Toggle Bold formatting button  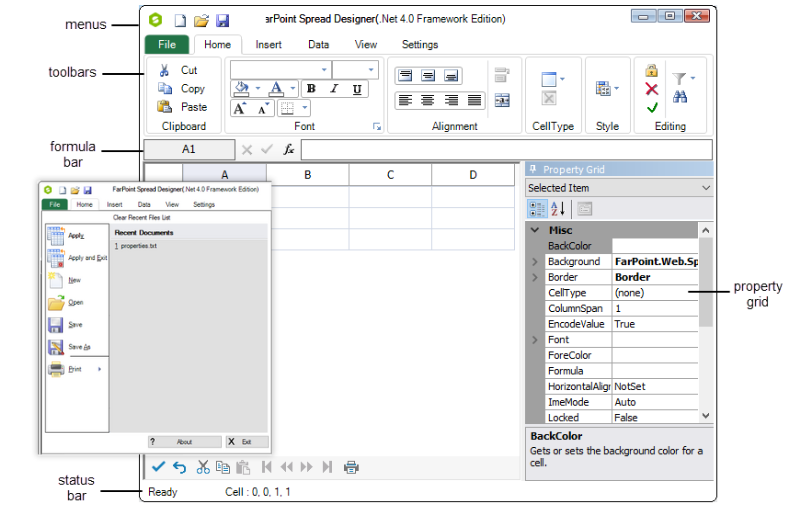311,89
